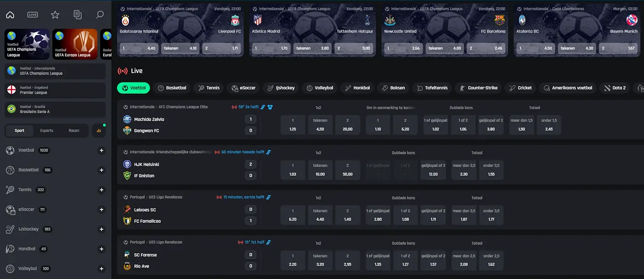Open the LIVE icon in sidebar header
644x279 pixels.
click(33, 15)
